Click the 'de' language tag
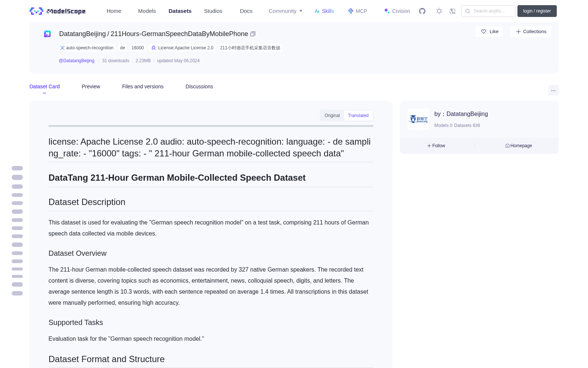Screen dimensions: 588x368 pos(122,48)
